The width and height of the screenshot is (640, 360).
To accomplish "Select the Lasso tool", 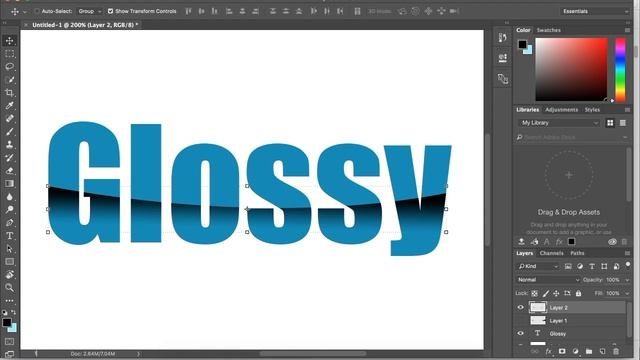I will [x=9, y=67].
